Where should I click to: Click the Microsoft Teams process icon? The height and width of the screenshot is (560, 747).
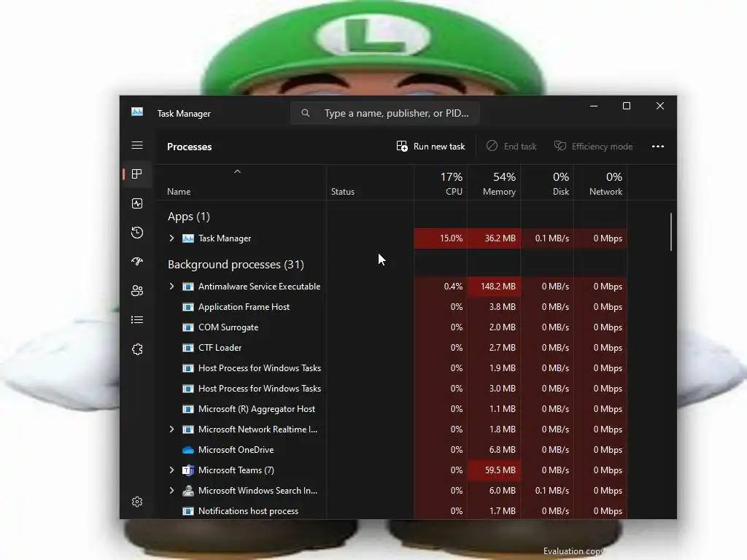188,470
